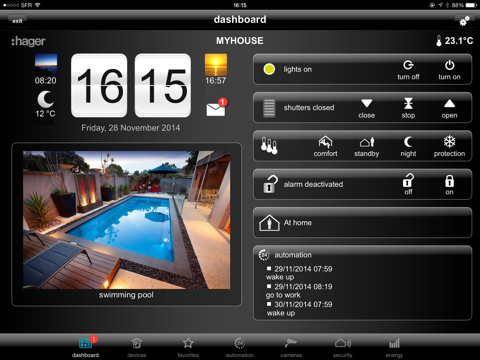Viewport: 480px width, 360px height.
Task: Click the hager logo
Action: point(28,41)
